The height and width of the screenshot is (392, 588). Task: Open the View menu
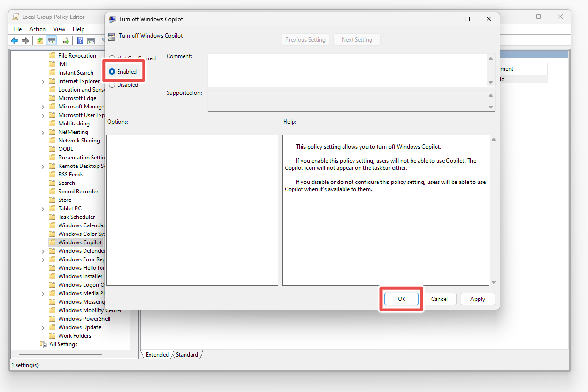(x=59, y=29)
